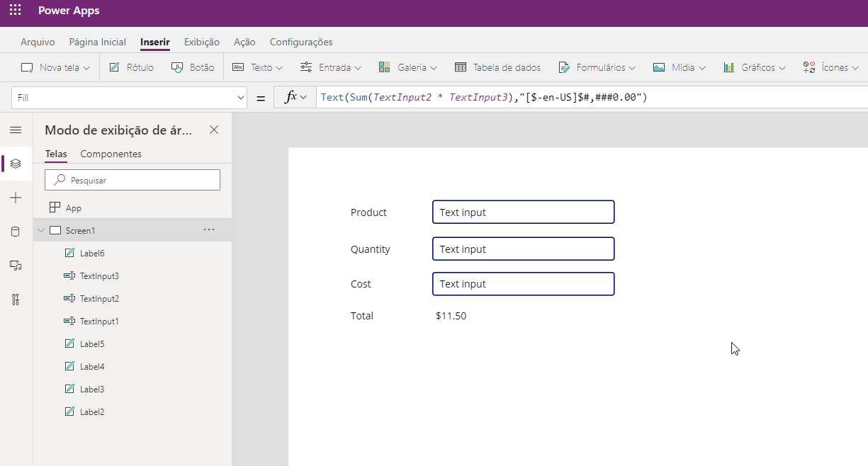This screenshot has width=868, height=466.
Task: Expand the fx formula dropdown
Action: 296,98
